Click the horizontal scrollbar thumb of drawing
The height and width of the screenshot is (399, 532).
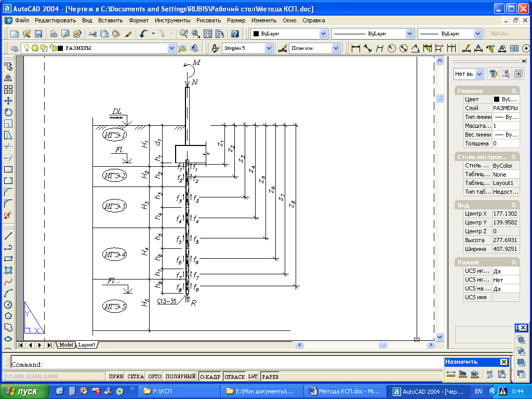pos(382,345)
